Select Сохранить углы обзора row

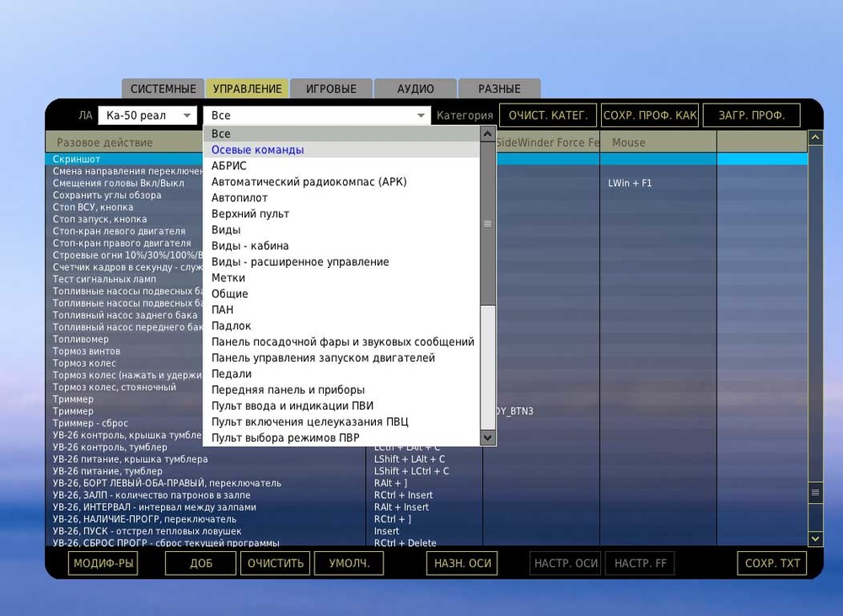[x=427, y=196]
